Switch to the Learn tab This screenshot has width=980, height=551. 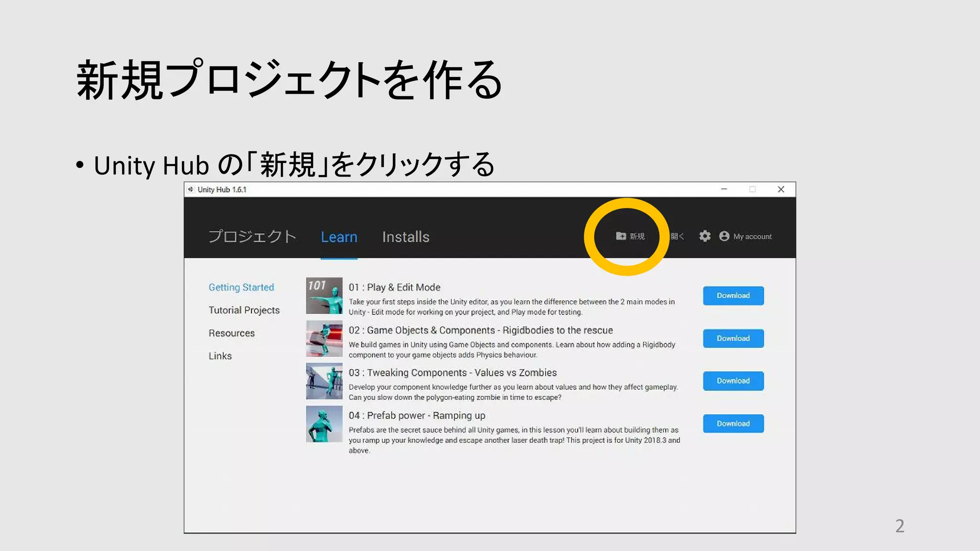339,237
